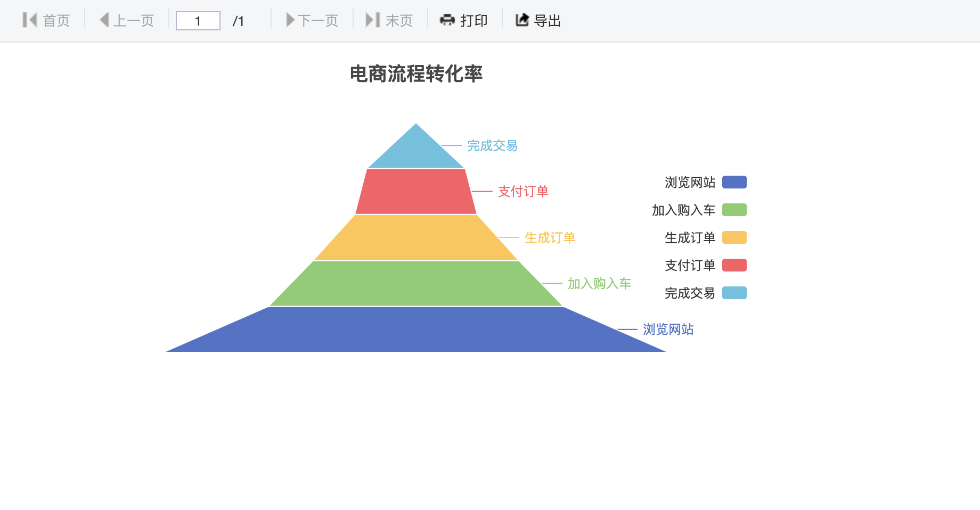
Task: Click funnel label 支付订单 beside chart
Action: (x=523, y=191)
